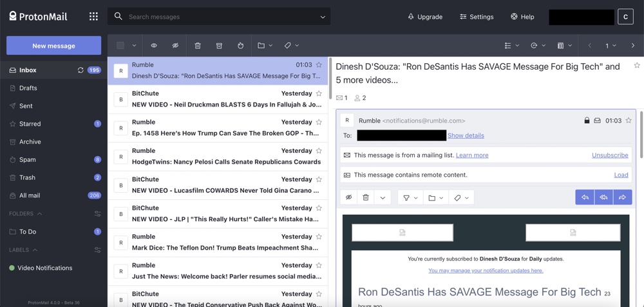Open the page number 1 dropdown
644x307 pixels.
pos(611,46)
